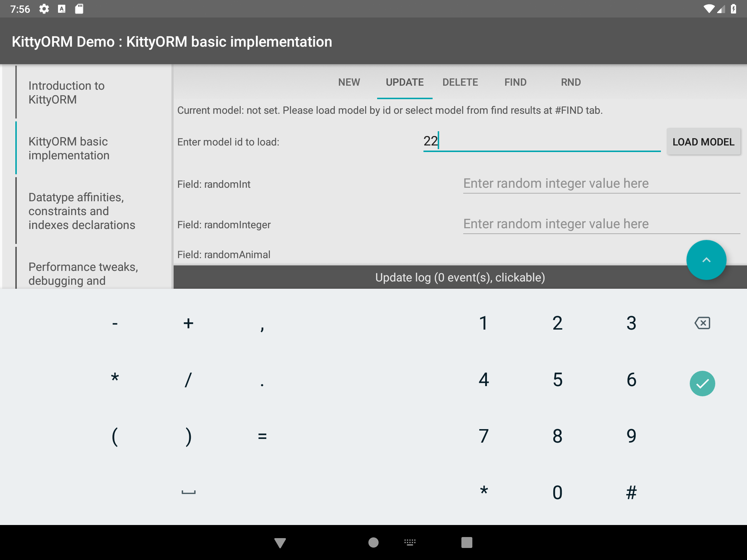Tap the backspace key on the keypad
This screenshot has width=747, height=560.
click(702, 323)
